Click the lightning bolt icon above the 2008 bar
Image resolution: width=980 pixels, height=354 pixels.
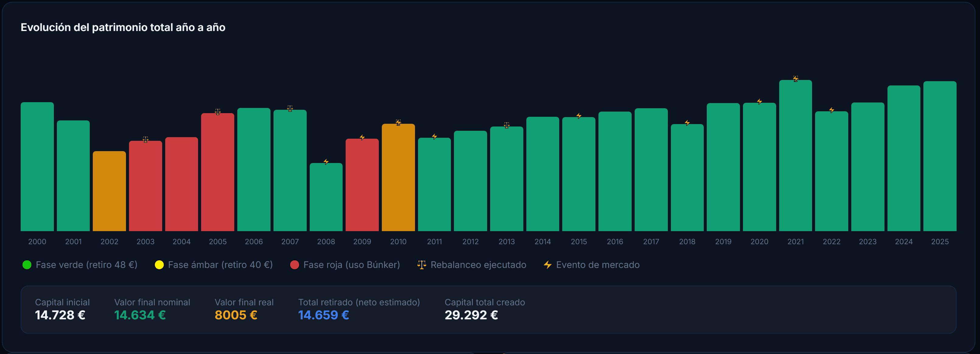click(x=326, y=161)
